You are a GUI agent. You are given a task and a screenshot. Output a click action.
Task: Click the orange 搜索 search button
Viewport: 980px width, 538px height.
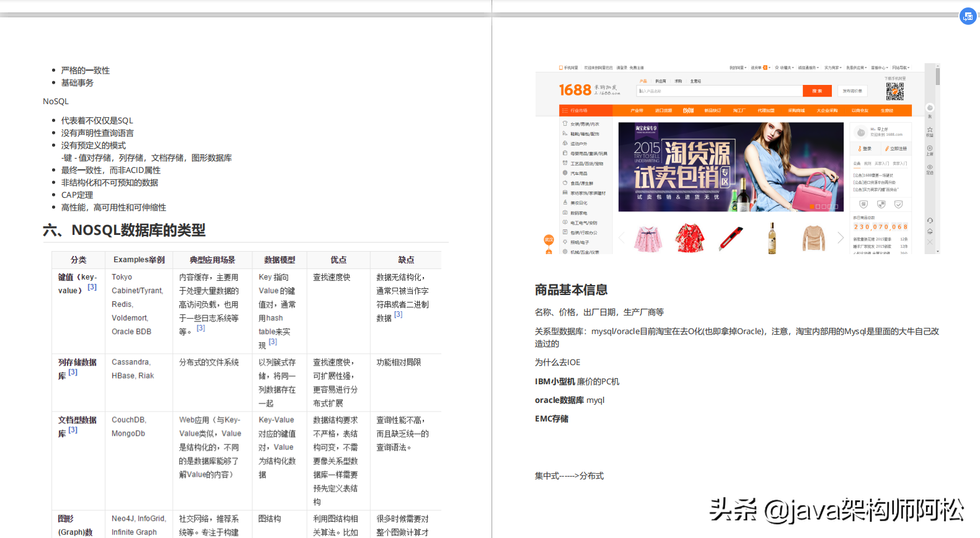point(817,91)
